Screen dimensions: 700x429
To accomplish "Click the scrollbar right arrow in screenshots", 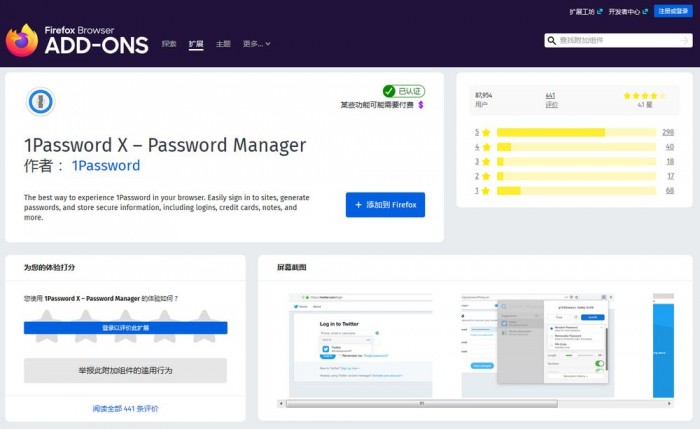I will pyautogui.click(x=669, y=404).
